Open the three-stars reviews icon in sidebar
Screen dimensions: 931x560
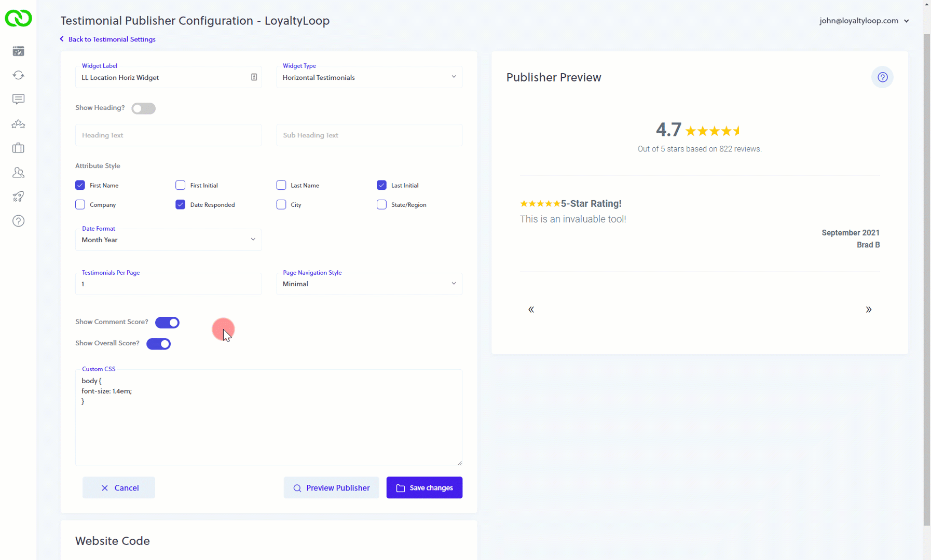tap(18, 124)
